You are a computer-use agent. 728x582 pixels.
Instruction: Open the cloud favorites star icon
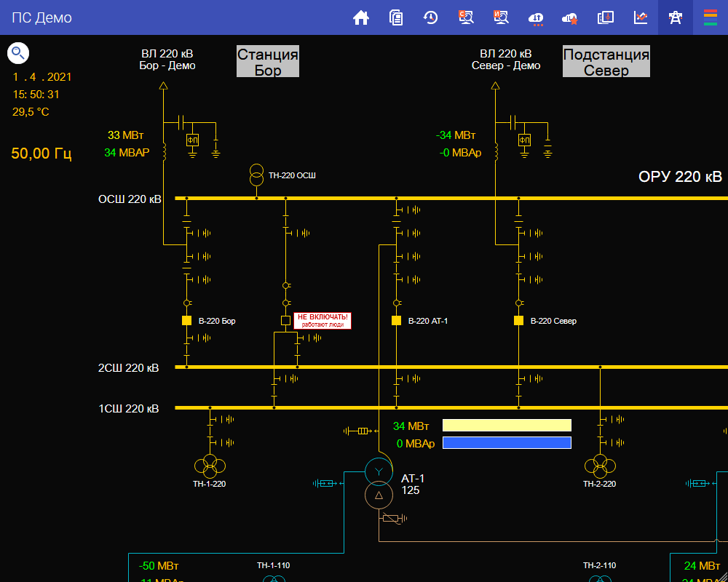571,17
